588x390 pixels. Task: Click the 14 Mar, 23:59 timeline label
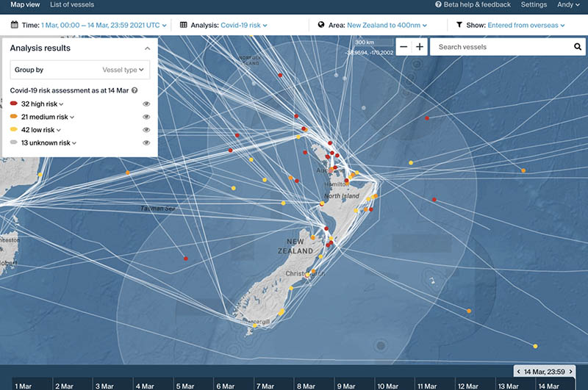tap(544, 372)
